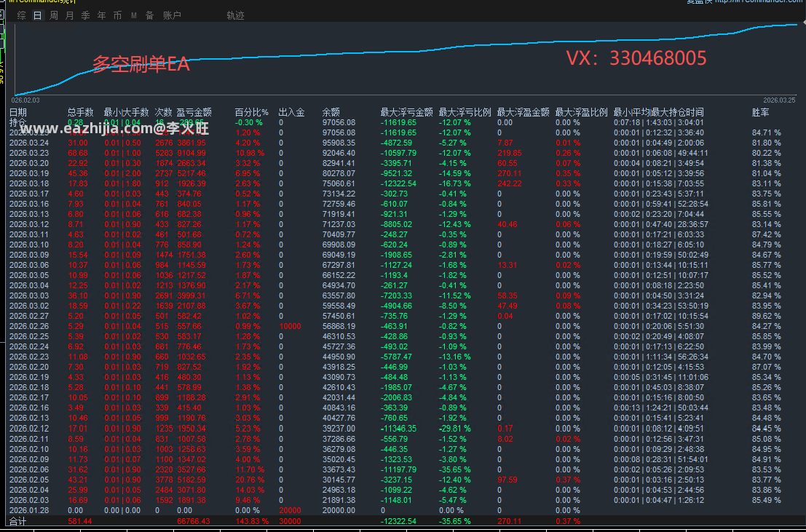Switch to the 账户 account tab
Viewport: 806px width, 532px height.
tap(173, 15)
